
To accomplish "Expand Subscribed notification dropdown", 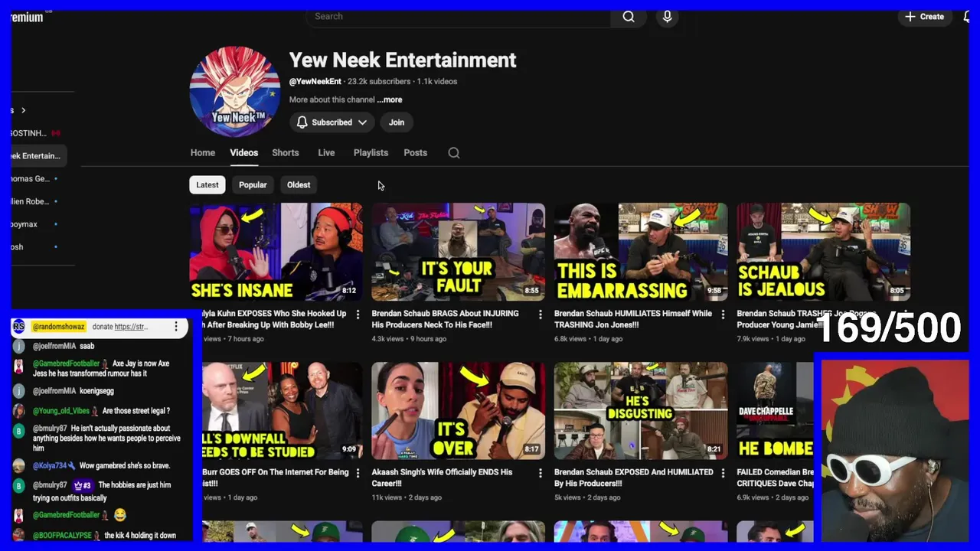I will 332,122.
